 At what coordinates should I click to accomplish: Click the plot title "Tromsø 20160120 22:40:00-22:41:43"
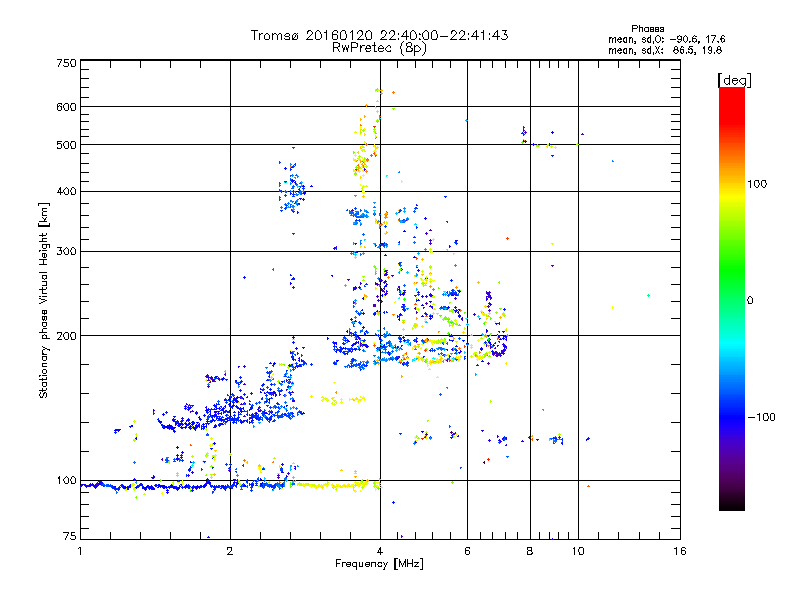pyautogui.click(x=379, y=35)
